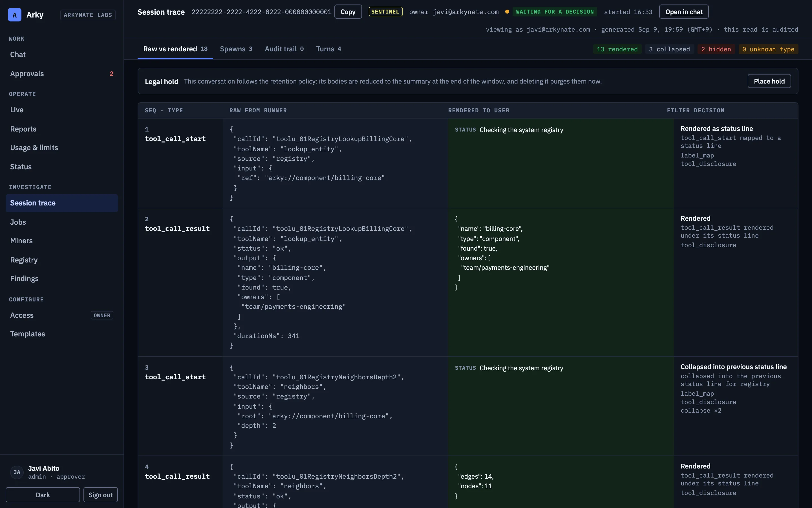Viewport: 812px width, 508px height.
Task: Open Approvals with 2 pending
Action: point(62,74)
